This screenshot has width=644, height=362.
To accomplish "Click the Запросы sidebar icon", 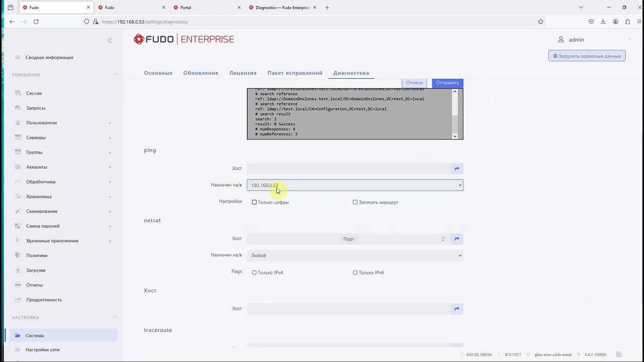I will point(18,108).
